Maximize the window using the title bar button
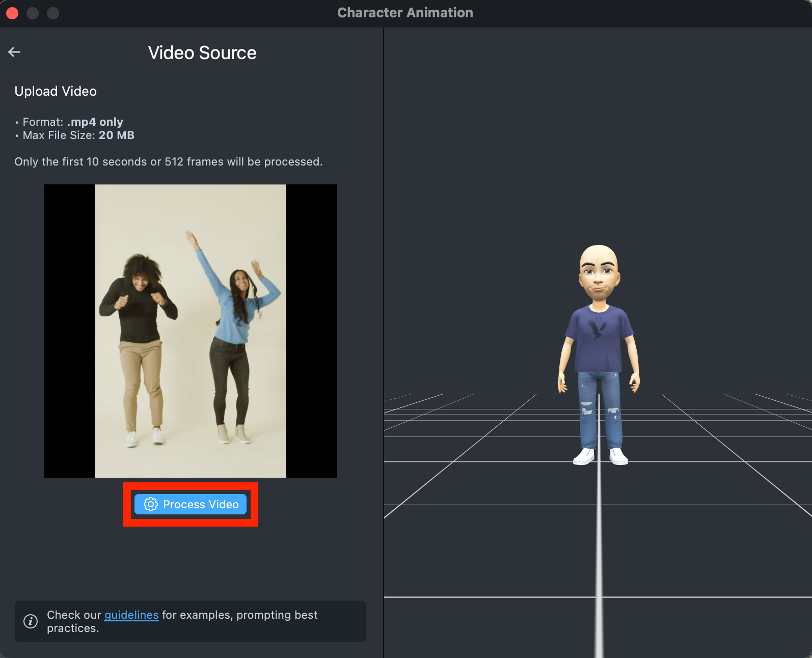Image resolution: width=812 pixels, height=658 pixels. coord(53,13)
